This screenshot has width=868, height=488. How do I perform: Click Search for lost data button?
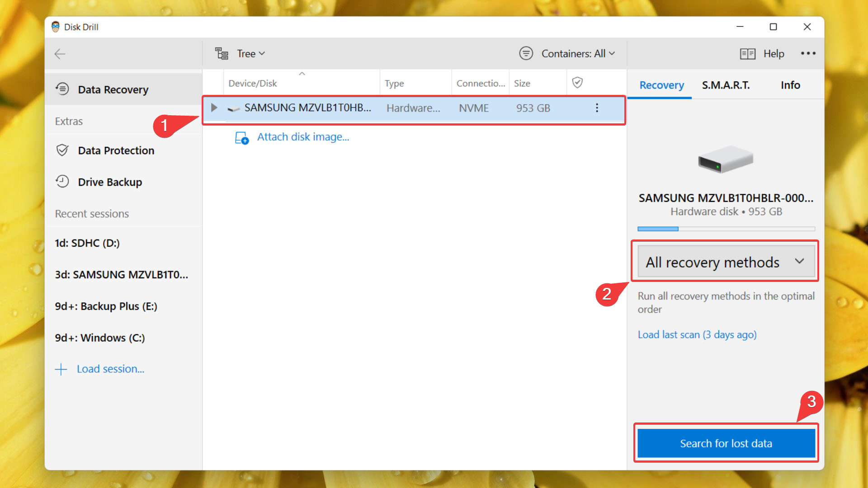click(x=726, y=443)
